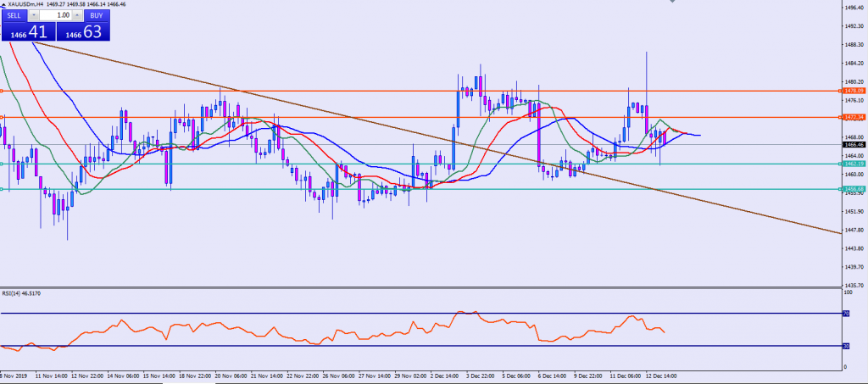Click the 1.00 lot size input field

pyautogui.click(x=56, y=15)
